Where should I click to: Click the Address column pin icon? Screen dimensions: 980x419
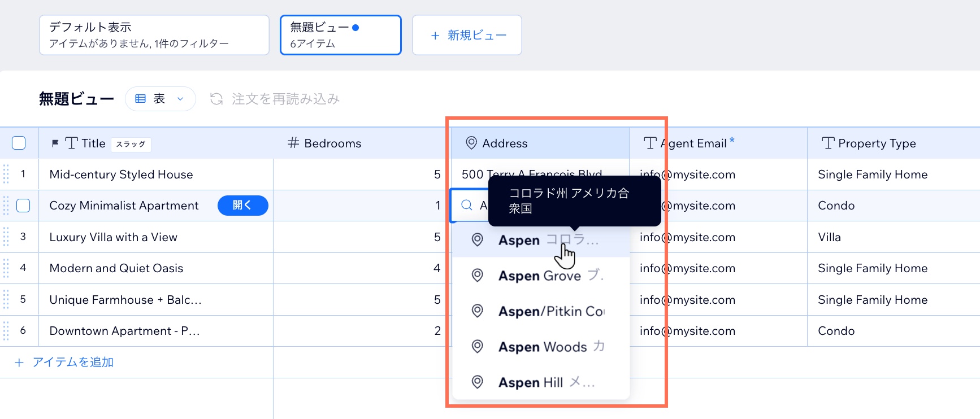[x=471, y=143]
